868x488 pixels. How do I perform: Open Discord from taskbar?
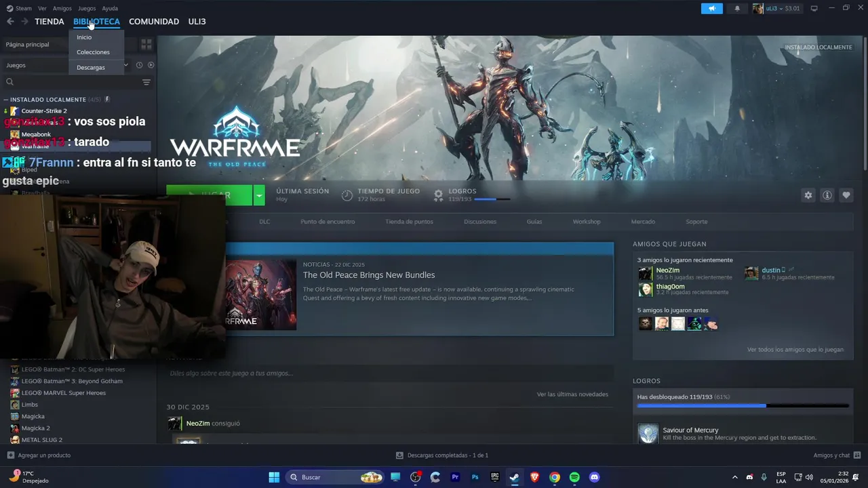pyautogui.click(x=595, y=477)
